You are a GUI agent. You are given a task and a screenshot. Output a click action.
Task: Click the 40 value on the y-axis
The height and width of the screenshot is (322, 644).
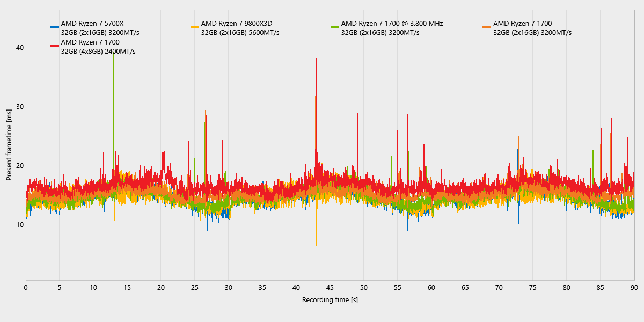coord(20,47)
